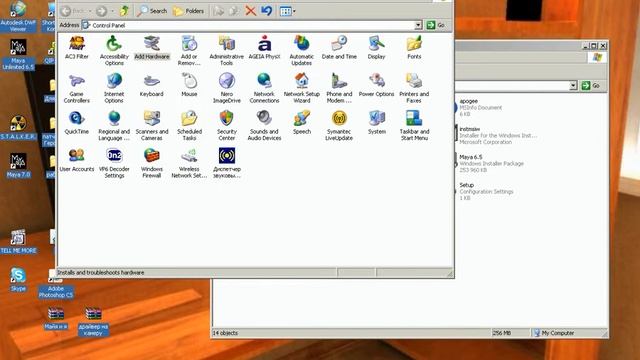Open the Диспетчер звуковых sound manager icon
Screen dimensions: 640x360
[x=227, y=163]
